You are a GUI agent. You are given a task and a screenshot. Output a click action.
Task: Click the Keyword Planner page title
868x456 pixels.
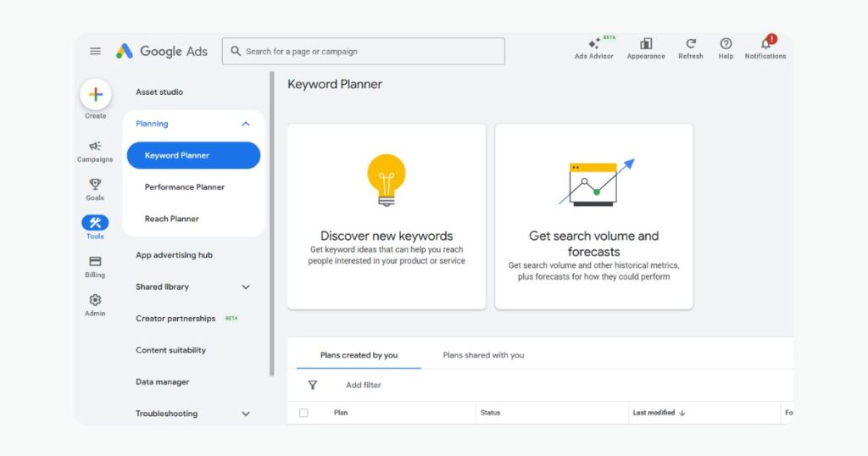click(335, 84)
